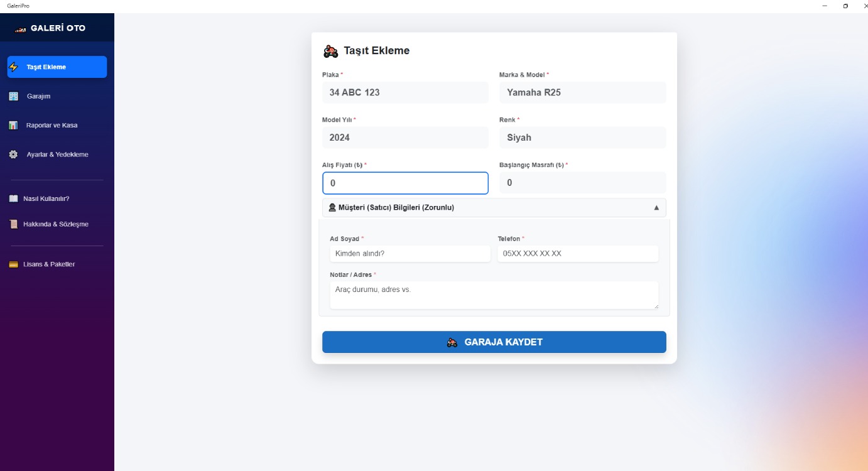868x471 pixels.
Task: Focus the Notlar / Adres text area
Action: click(494, 295)
